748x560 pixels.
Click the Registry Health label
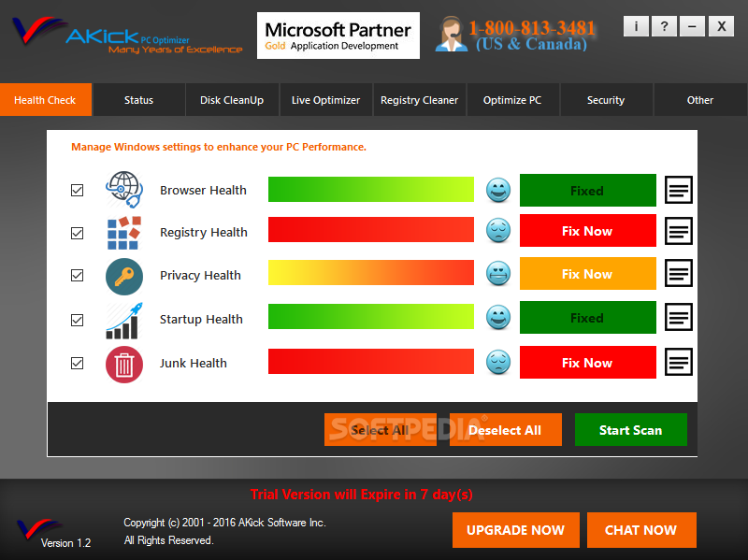coord(204,232)
